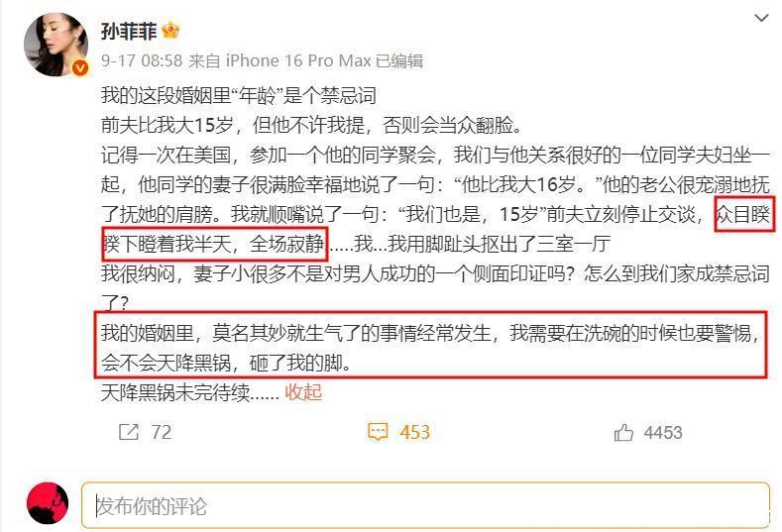View edit history via 已编辑 label

(x=399, y=60)
